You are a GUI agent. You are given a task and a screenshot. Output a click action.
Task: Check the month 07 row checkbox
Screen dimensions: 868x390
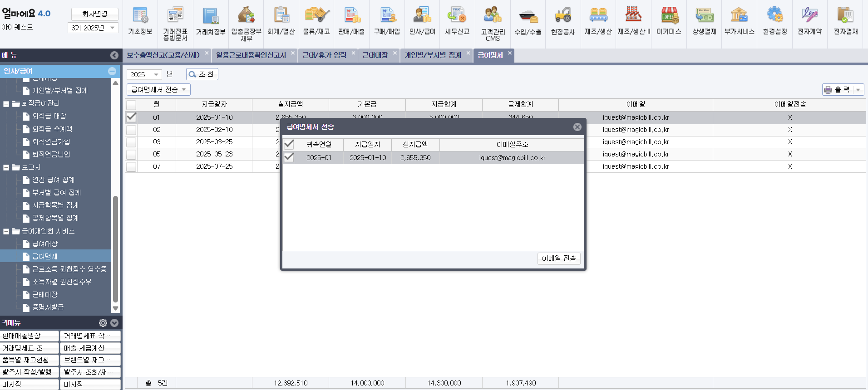click(x=131, y=166)
